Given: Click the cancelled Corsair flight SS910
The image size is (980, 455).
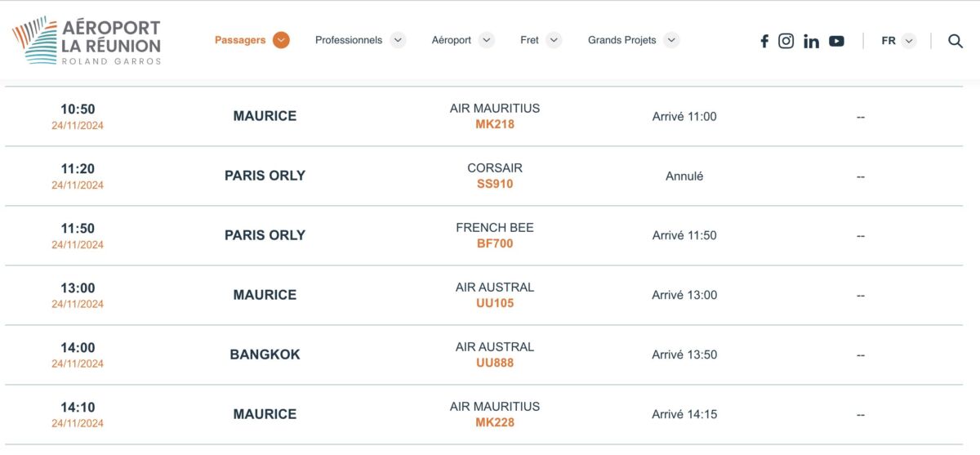Looking at the screenshot, I should (x=495, y=185).
